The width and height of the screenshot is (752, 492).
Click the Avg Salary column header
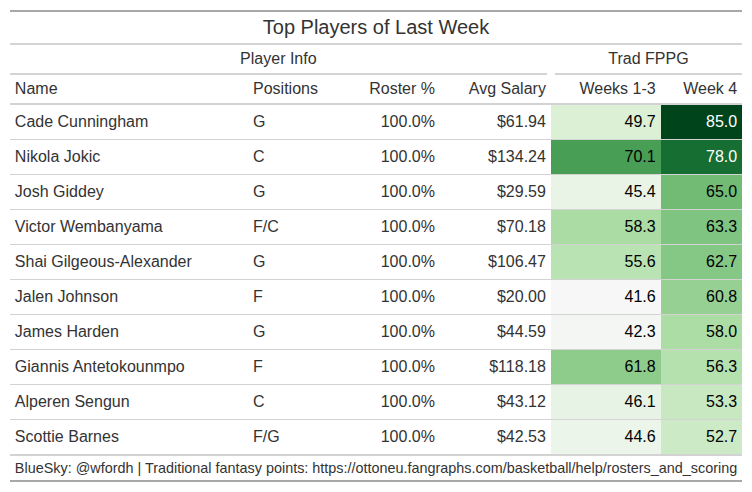click(x=507, y=89)
